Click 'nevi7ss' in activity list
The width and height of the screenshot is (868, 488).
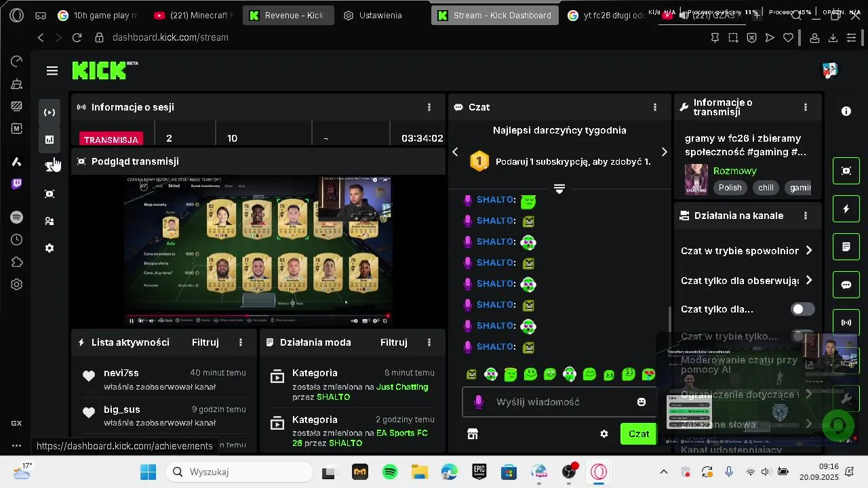pos(121,373)
